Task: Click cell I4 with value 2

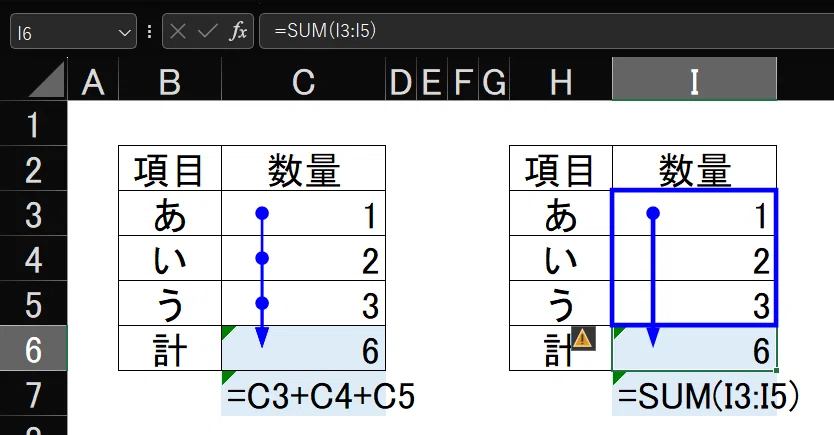Action: tap(694, 259)
